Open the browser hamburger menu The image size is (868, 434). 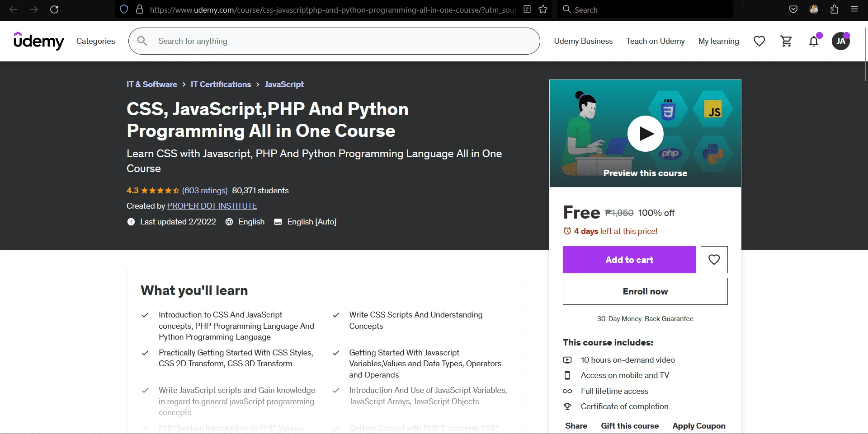(854, 9)
